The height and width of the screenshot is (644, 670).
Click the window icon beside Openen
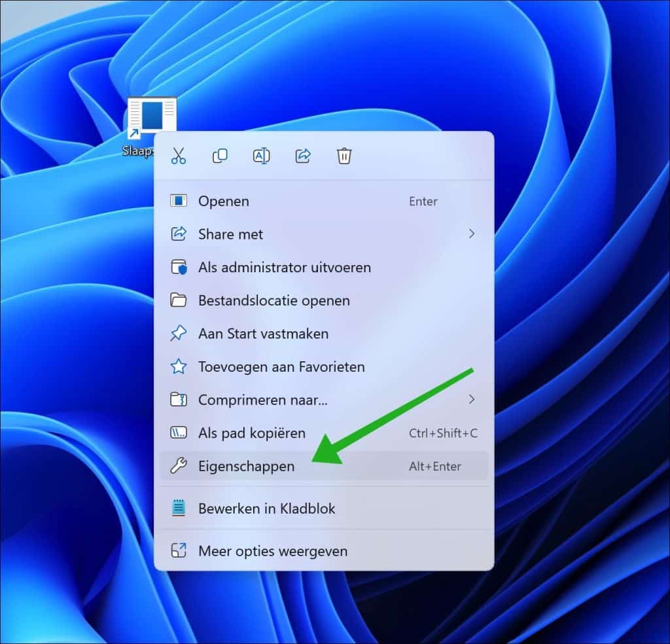[x=178, y=201]
